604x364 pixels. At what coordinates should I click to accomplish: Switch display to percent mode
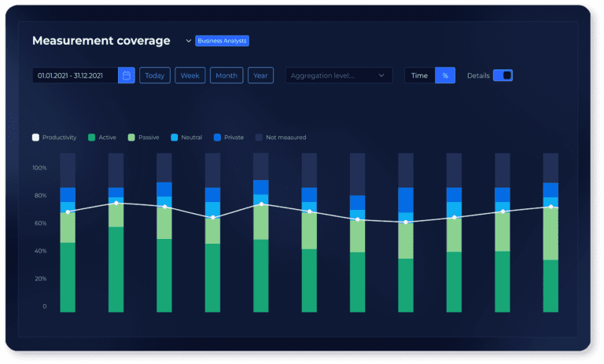tap(445, 75)
